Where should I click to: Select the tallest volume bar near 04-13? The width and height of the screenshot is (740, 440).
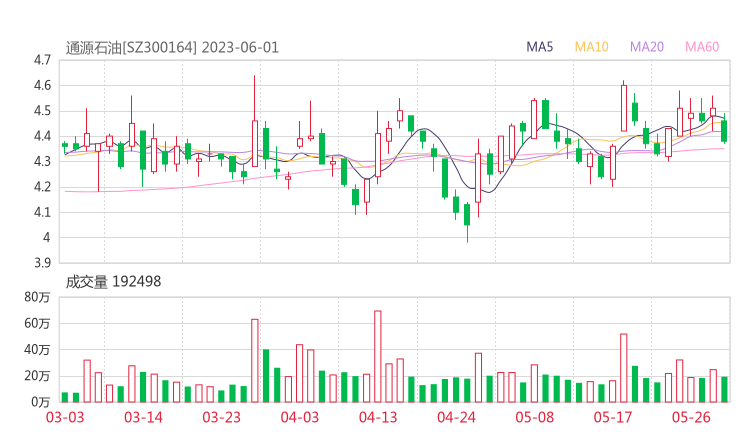[378, 356]
